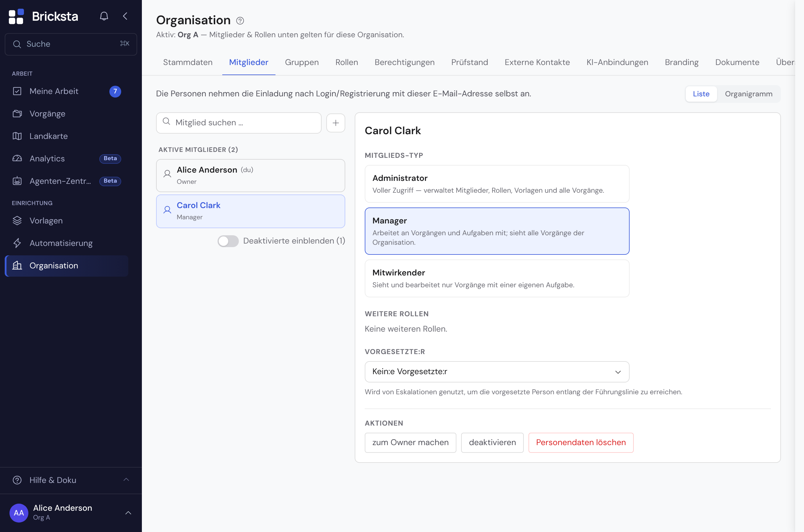Switch to Organigramm view
This screenshot has width=804, height=532.
click(748, 94)
